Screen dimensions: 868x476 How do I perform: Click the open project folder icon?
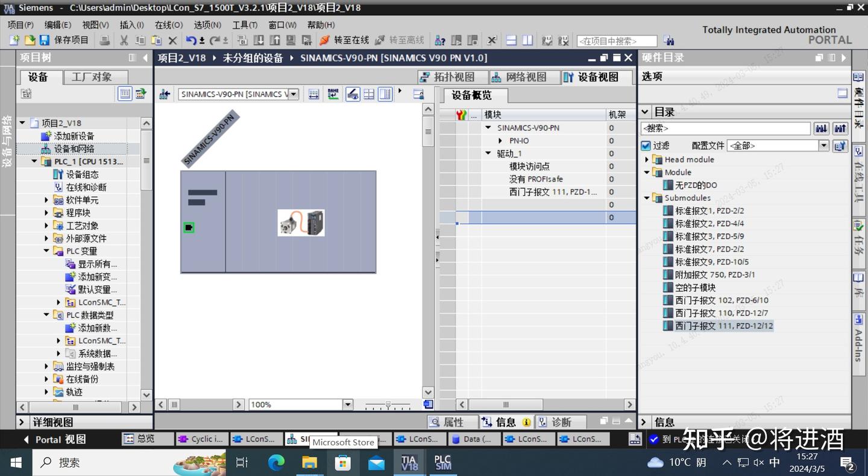coord(30,40)
